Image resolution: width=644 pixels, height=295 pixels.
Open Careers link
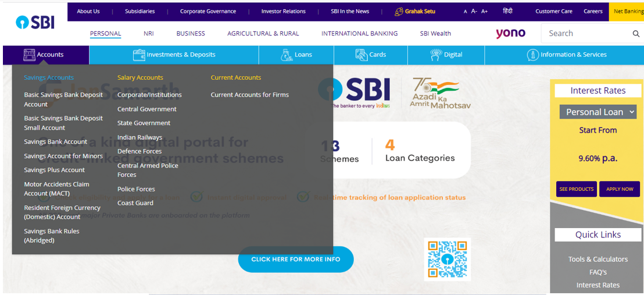tap(593, 12)
